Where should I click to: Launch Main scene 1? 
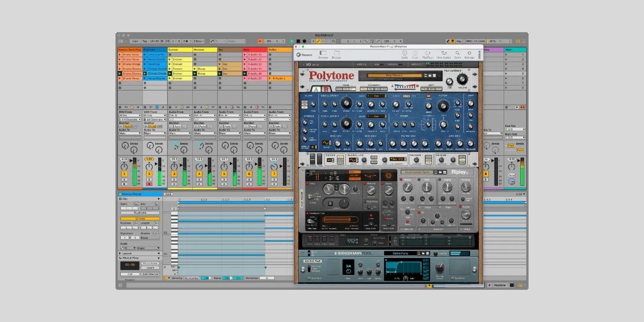[x=507, y=54]
